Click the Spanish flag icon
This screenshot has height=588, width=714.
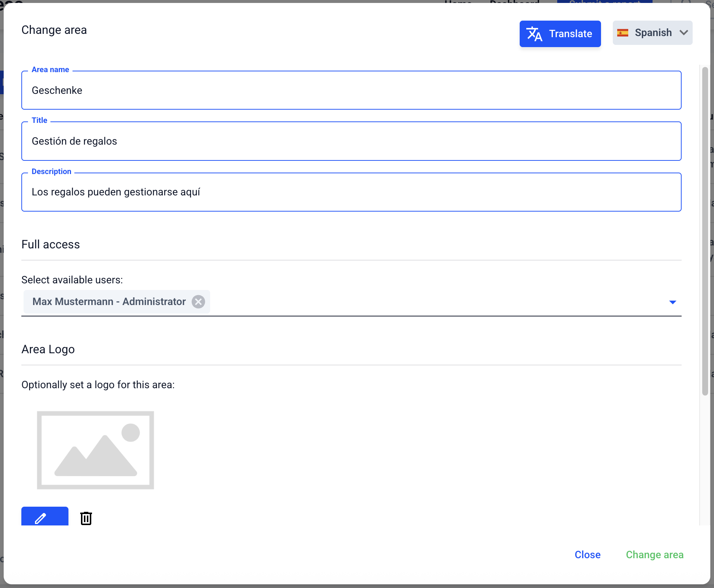(622, 33)
